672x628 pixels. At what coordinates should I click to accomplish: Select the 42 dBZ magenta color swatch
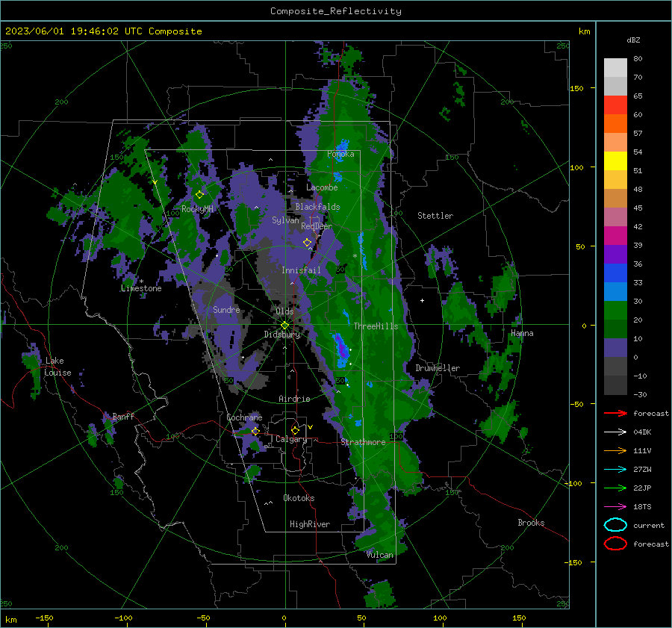click(615, 235)
